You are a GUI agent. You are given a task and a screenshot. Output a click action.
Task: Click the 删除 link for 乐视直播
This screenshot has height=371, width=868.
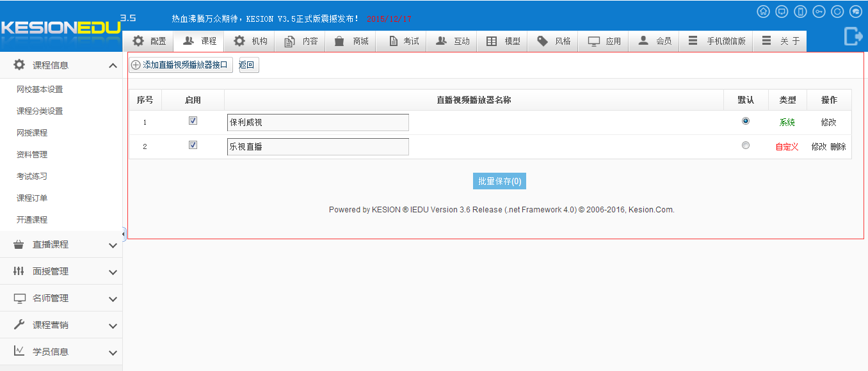pos(838,146)
